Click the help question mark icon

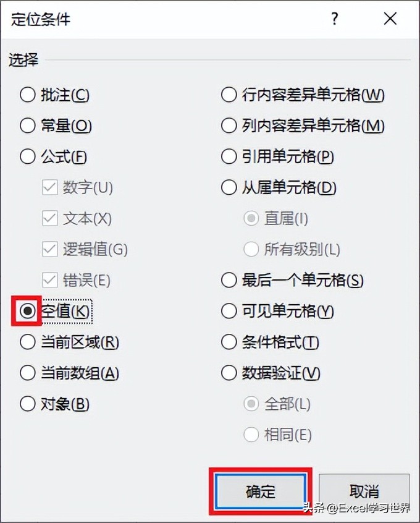click(x=335, y=19)
